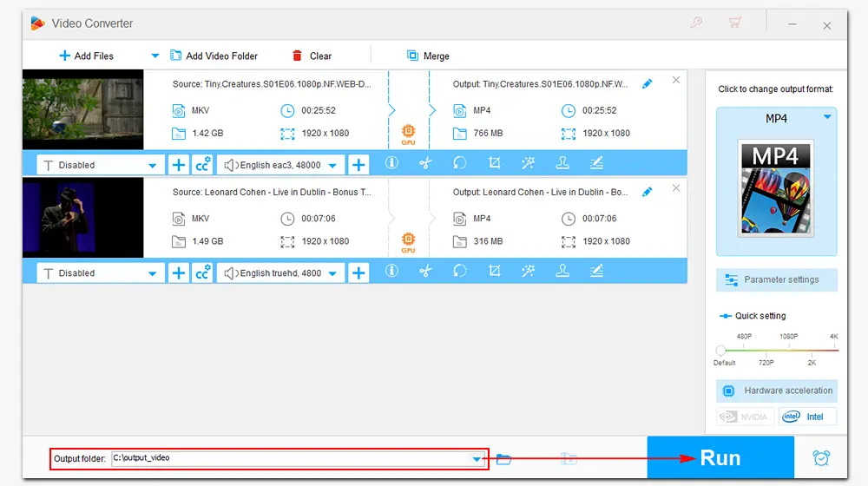This screenshot has height=486, width=868.
Task: Click CC settings for Tiny Creatures video
Action: pyautogui.click(x=202, y=165)
